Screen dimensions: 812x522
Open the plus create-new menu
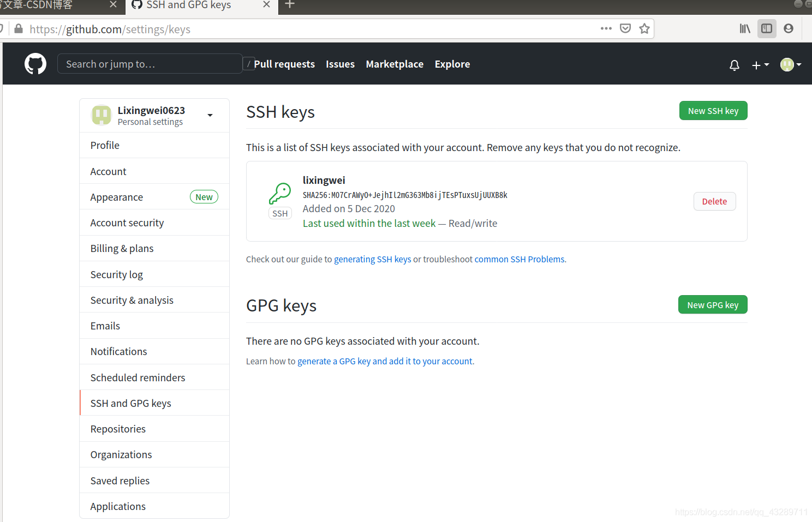tap(760, 65)
